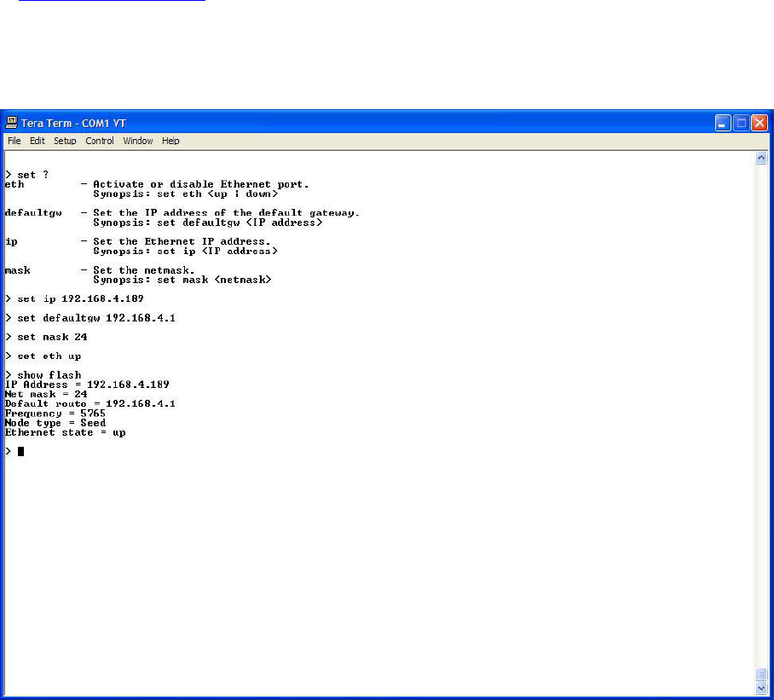Viewport: 774px width, 700px height.
Task: Click the 'set eth up' command line
Action: coord(43,356)
